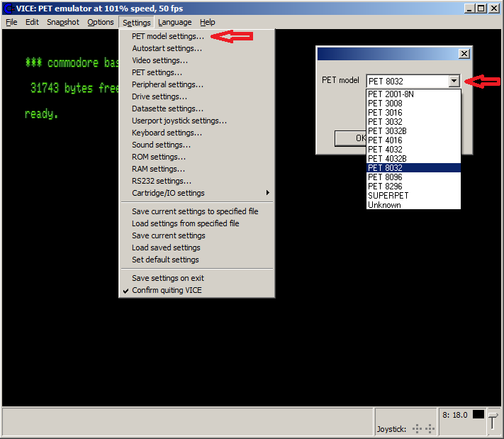
Task: Select Load settings from specified file
Action: point(197,223)
